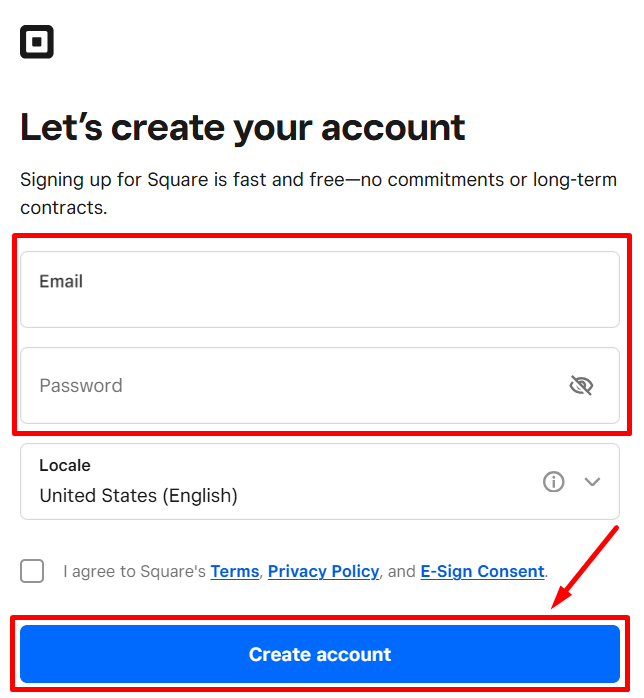Open the Privacy Policy link
Viewport: 644px width, 698px height.
(323, 572)
